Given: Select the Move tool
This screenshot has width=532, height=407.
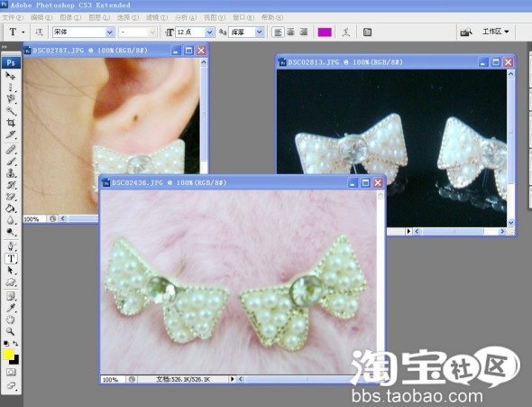Looking at the screenshot, I should pyautogui.click(x=11, y=76).
